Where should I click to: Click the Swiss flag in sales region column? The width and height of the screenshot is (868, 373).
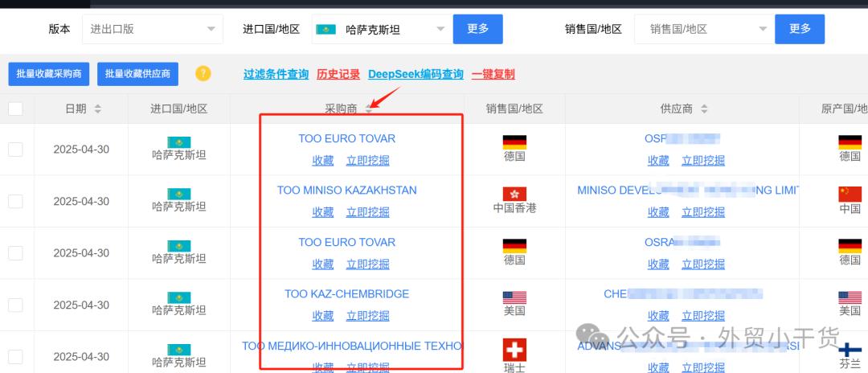(514, 349)
